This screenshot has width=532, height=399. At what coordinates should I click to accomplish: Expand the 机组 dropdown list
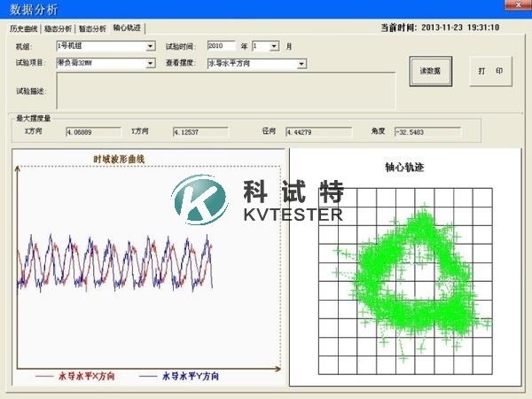150,45
